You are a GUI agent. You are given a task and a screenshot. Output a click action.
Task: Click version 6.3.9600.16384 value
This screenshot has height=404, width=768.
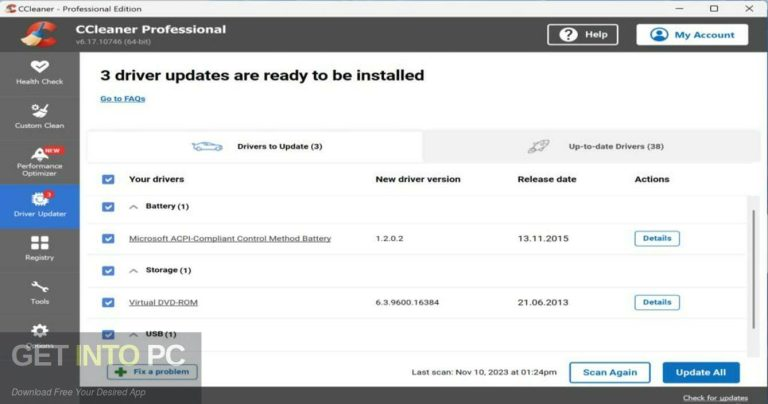[x=407, y=302]
